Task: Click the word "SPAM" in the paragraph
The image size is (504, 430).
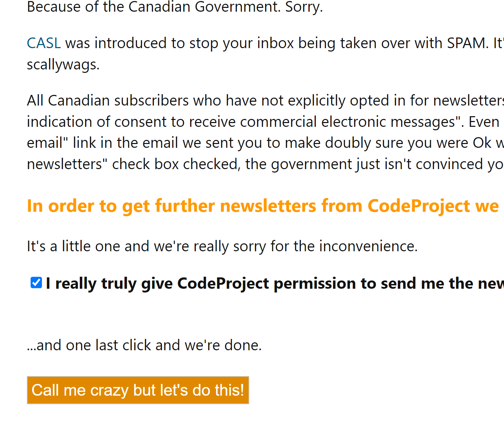Action: point(466,43)
